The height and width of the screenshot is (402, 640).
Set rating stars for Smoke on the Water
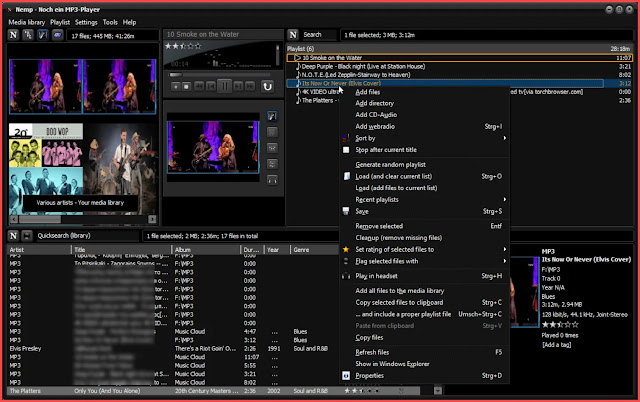[183, 46]
